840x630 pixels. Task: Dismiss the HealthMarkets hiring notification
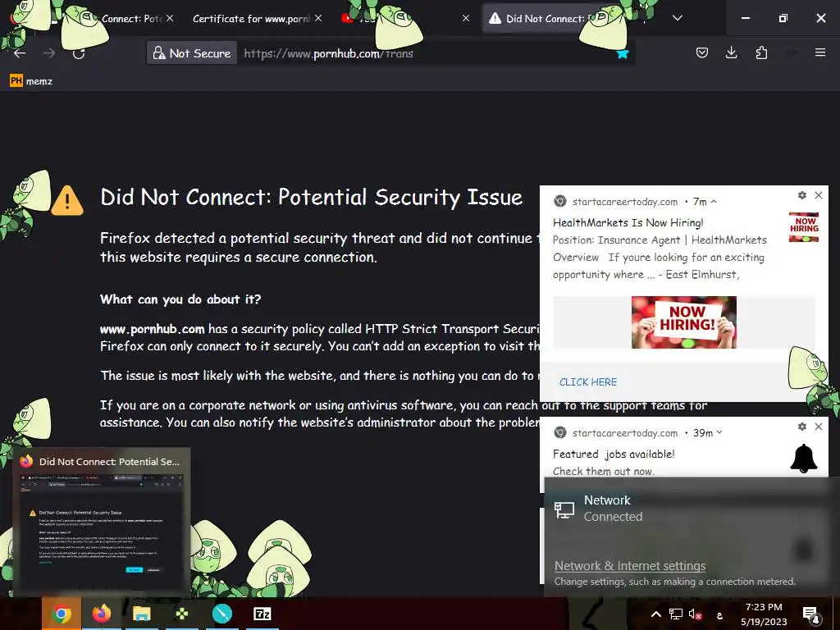coord(819,195)
